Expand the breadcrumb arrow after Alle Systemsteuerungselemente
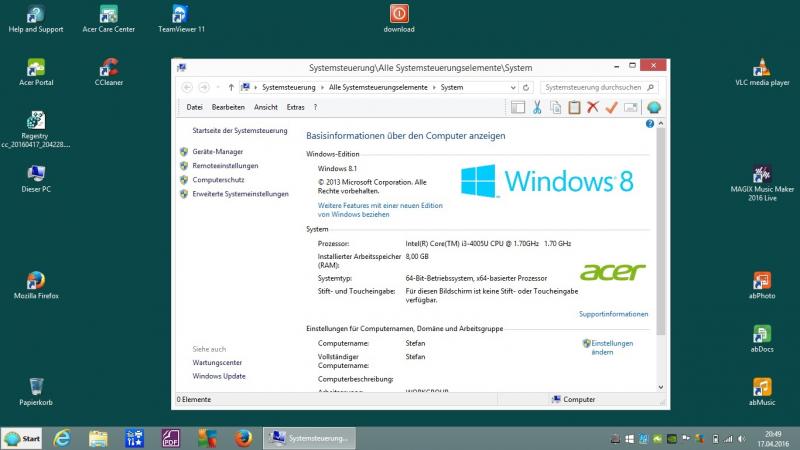The height and width of the screenshot is (450, 800). 434,87
